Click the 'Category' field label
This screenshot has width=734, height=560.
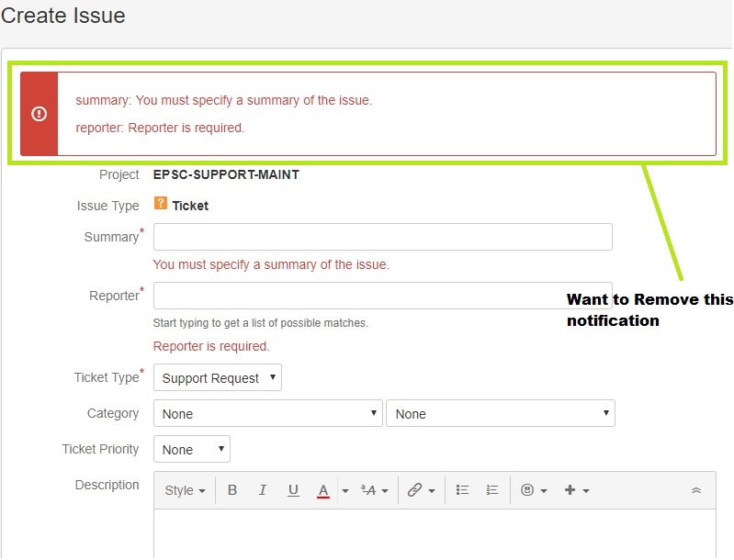(113, 413)
